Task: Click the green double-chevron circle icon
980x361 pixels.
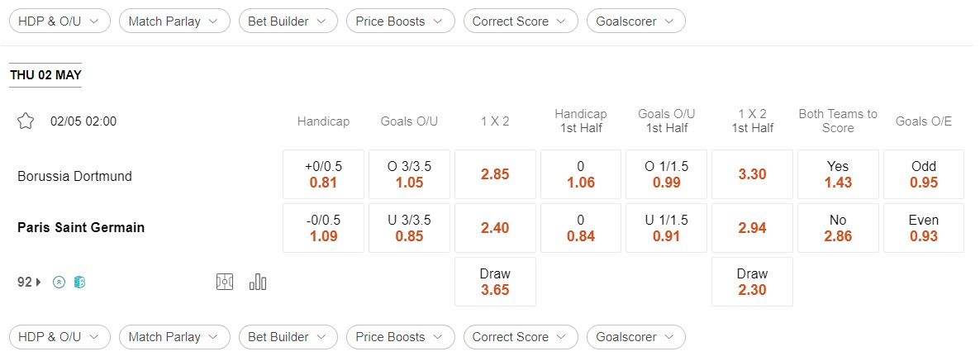Action: [x=59, y=283]
